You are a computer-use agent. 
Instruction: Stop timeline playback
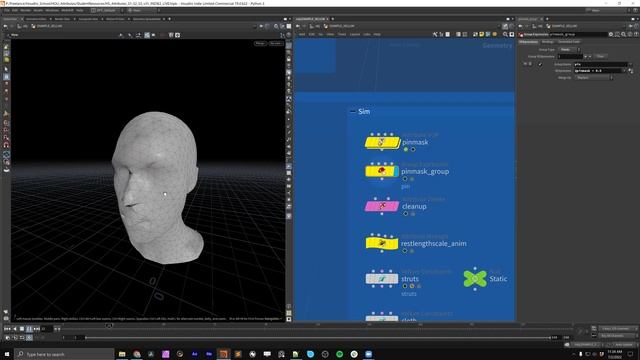[22, 329]
